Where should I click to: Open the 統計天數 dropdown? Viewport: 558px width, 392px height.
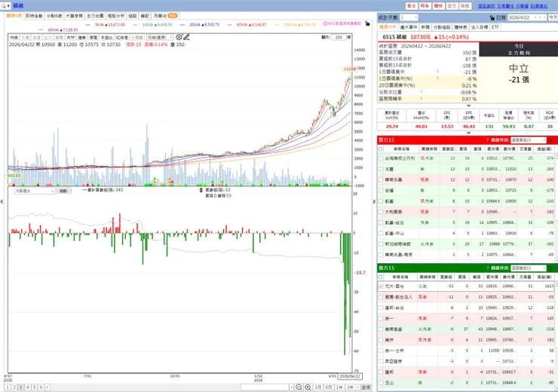point(409,17)
